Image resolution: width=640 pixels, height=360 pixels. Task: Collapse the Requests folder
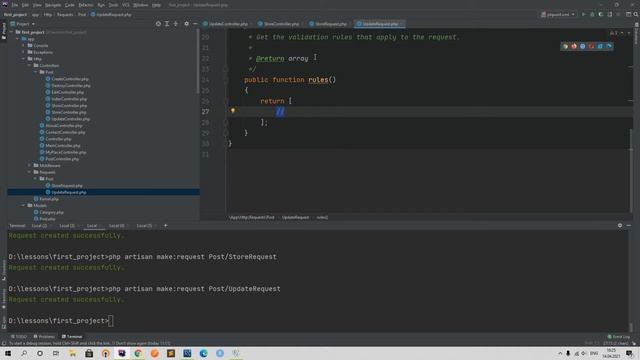(x=30, y=172)
